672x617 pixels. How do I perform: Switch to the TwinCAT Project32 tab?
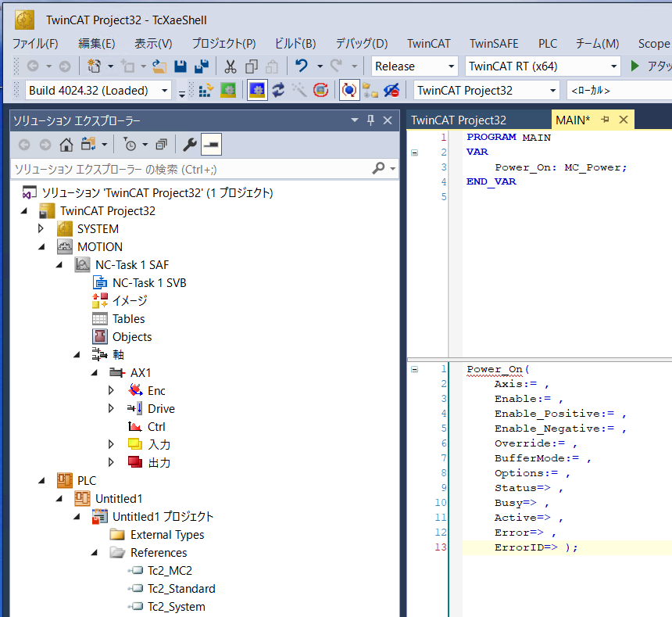point(459,120)
